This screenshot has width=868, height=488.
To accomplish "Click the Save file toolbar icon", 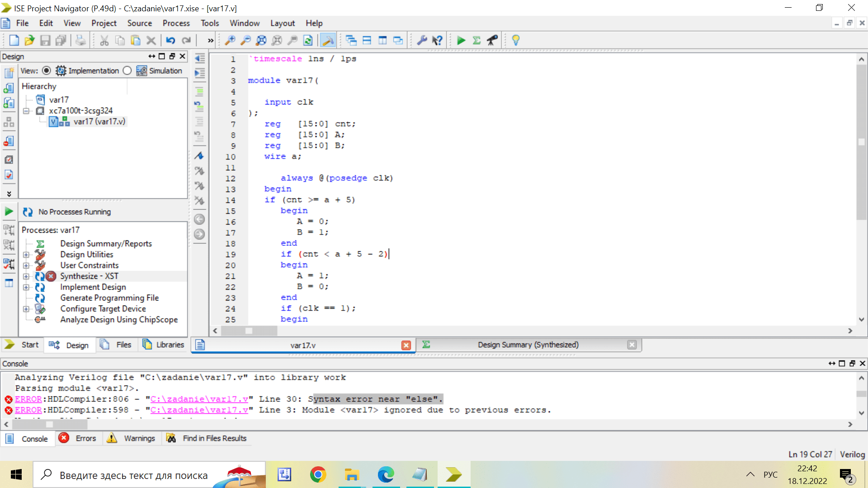I will pyautogui.click(x=45, y=41).
